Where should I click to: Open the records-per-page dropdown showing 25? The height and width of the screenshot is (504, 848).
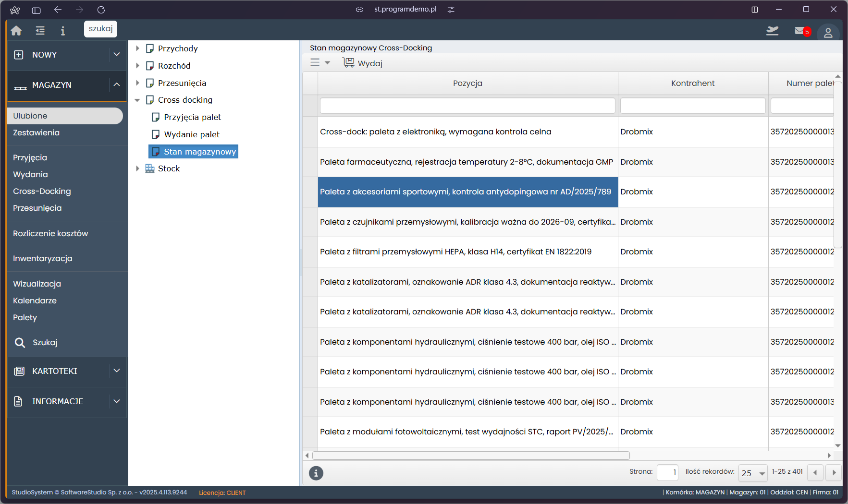[753, 473]
